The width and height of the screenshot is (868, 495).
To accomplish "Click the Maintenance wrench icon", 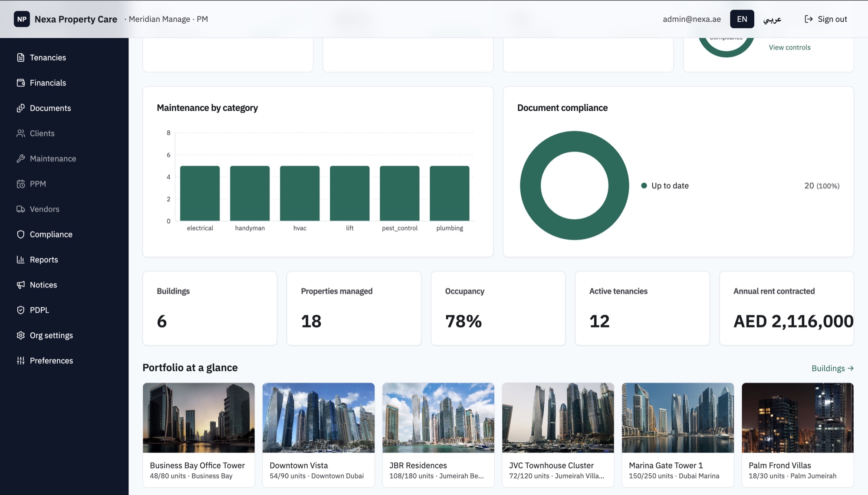I will [20, 158].
